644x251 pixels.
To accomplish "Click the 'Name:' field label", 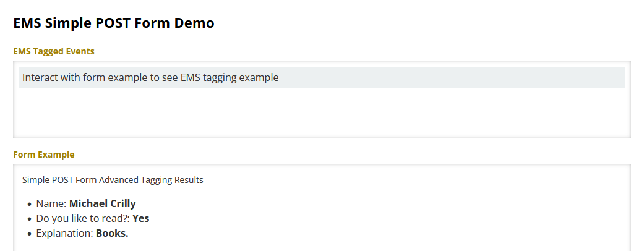I will tap(51, 203).
